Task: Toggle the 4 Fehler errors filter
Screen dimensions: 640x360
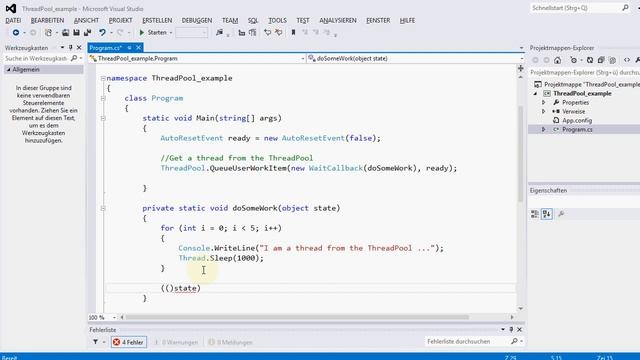Action: [128, 342]
